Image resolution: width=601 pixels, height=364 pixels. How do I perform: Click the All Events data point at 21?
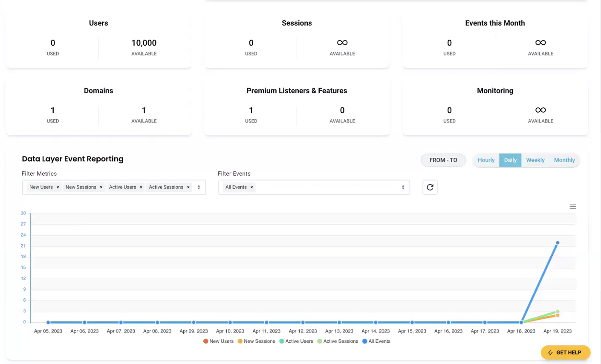(558, 243)
